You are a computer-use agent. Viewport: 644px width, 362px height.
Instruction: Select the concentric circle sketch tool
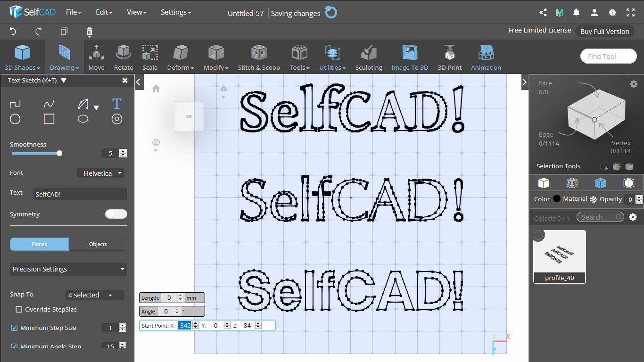[117, 119]
